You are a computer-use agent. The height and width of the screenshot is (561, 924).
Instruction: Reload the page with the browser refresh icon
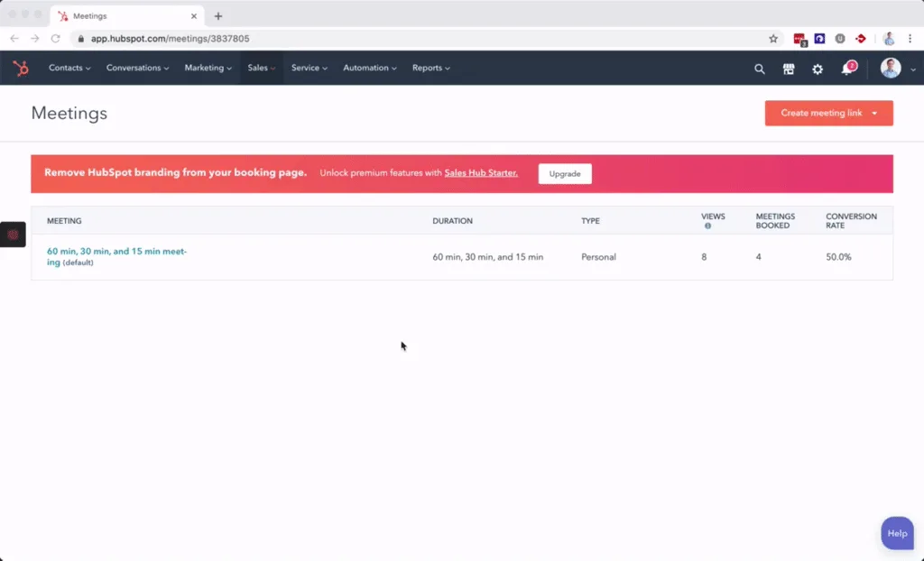55,38
